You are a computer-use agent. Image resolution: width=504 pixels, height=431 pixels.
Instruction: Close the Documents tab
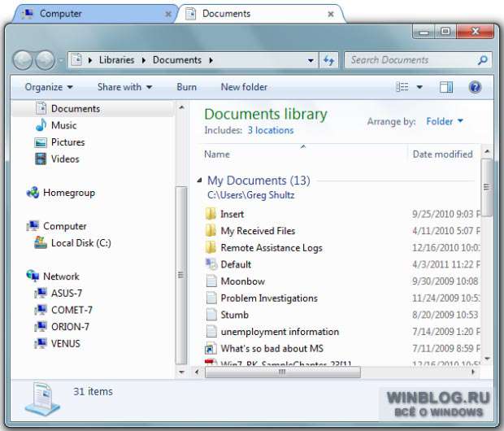[331, 14]
